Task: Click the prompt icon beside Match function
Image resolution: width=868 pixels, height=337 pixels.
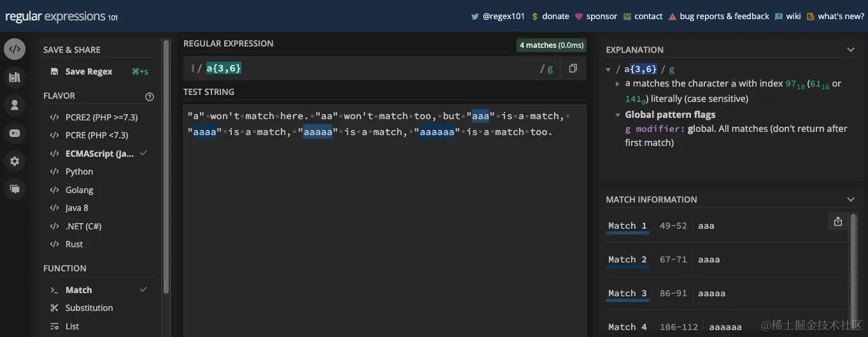Action: click(54, 290)
